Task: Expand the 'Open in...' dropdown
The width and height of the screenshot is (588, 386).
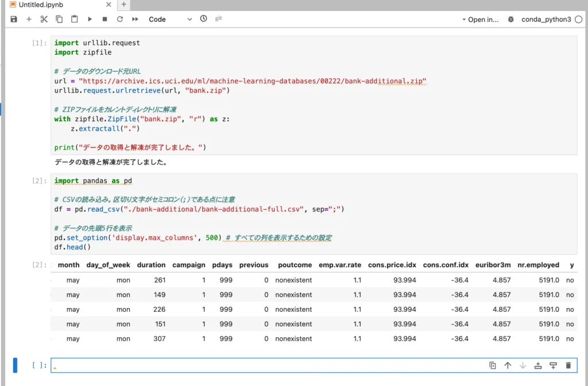Action: click(480, 19)
